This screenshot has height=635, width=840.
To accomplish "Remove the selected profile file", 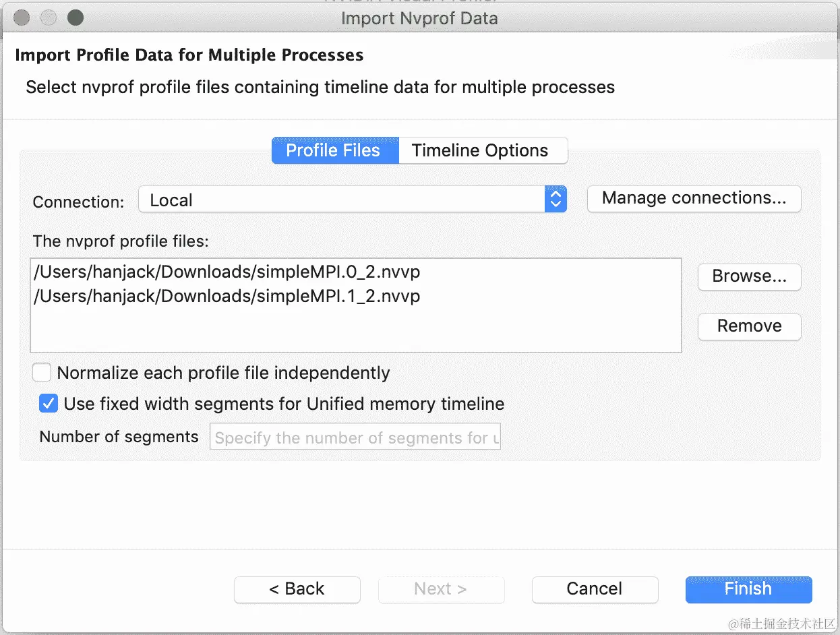I will click(x=749, y=326).
